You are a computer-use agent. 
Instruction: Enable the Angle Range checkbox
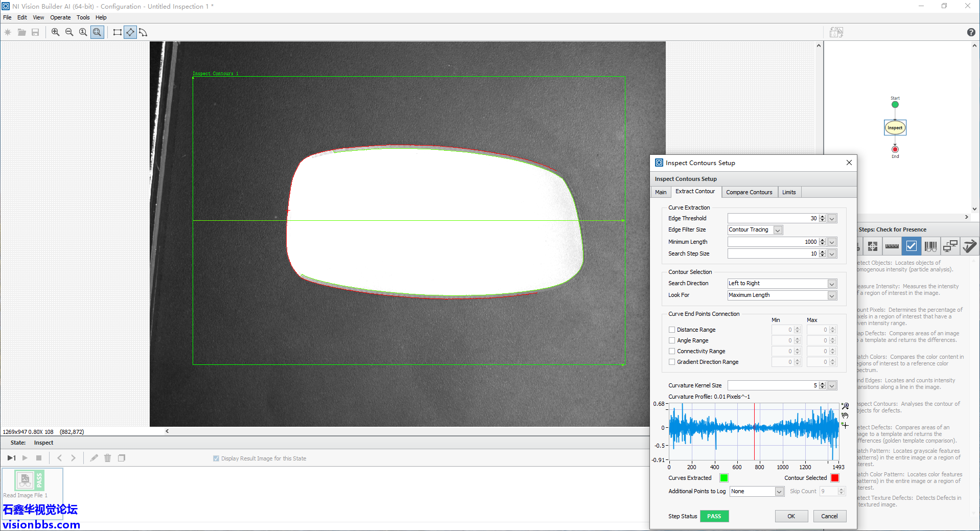pos(672,340)
